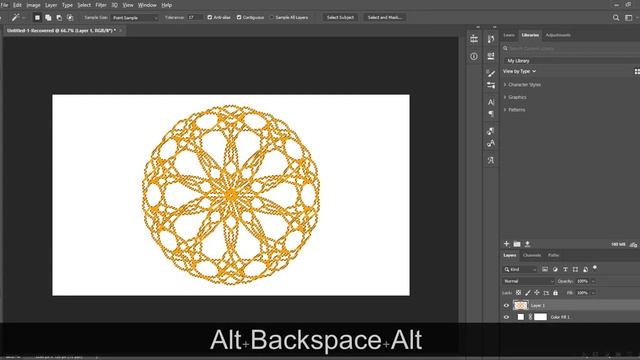Screen dimensions: 640x360
Task: Expand the Graphics group
Action: (505, 97)
